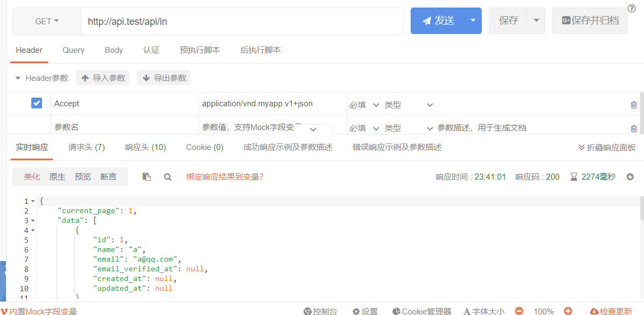Open the GET method dropdown

[x=47, y=21]
